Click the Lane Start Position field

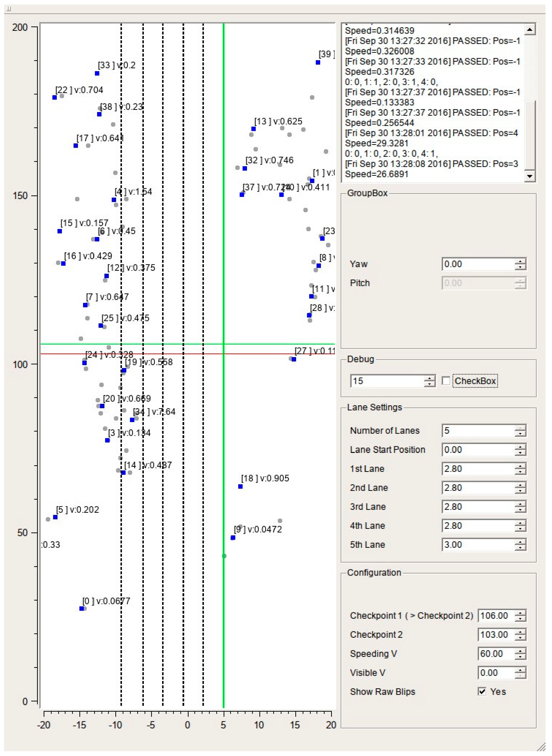pyautogui.click(x=478, y=450)
